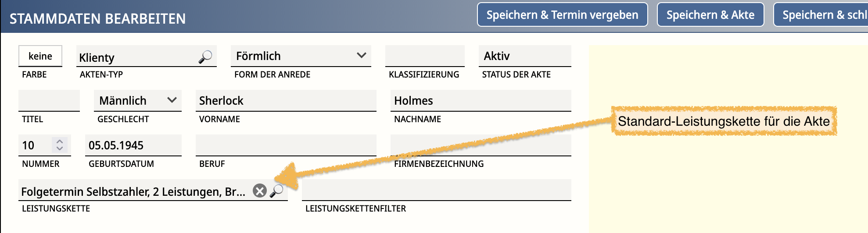The image size is (868, 233).
Task: Open Leistungskette search magnifier icon
Action: pyautogui.click(x=276, y=191)
